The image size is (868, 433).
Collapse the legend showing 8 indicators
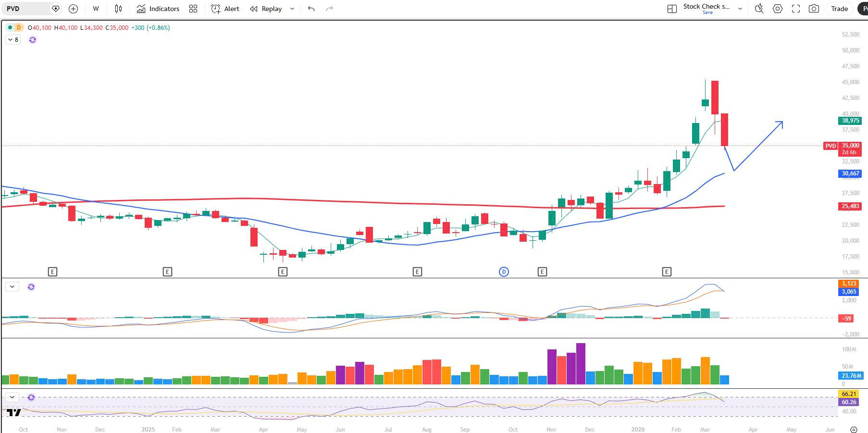coord(13,40)
